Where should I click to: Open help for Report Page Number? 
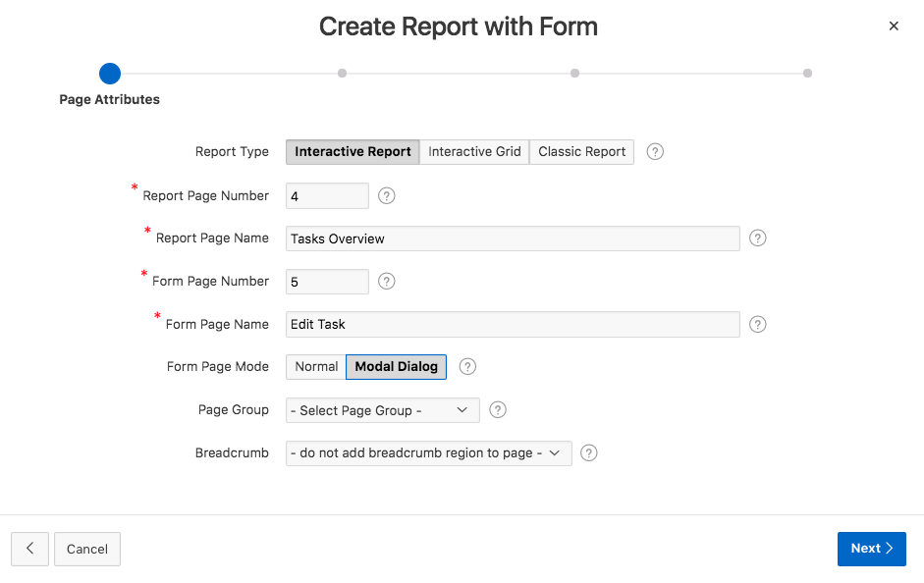[x=387, y=196]
